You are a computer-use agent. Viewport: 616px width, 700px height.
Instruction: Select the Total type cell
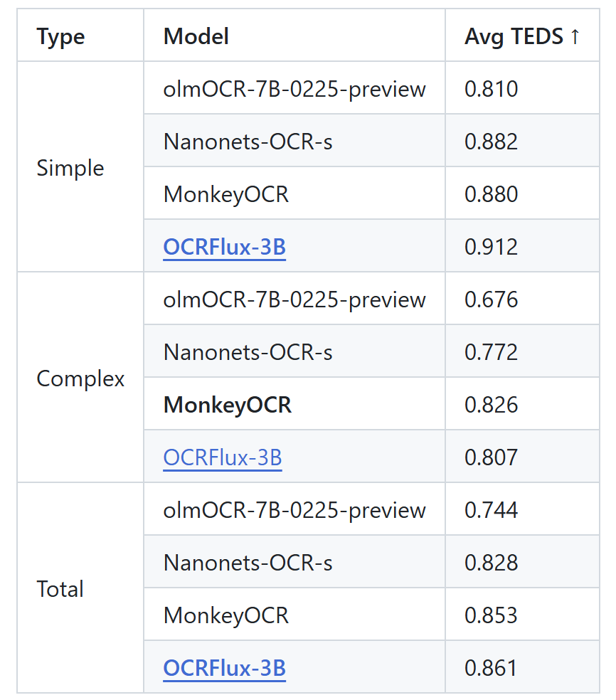[x=60, y=589]
